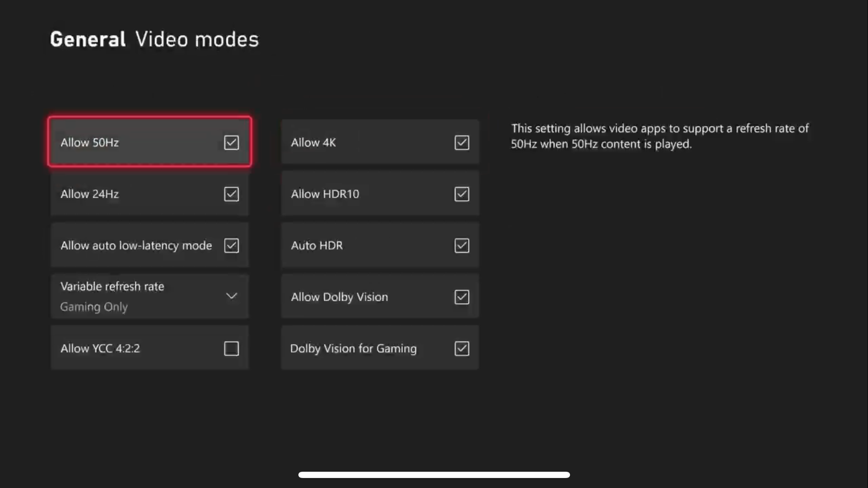Click the Gaming Only value text
Viewport: 868px width, 488px height.
(x=94, y=307)
